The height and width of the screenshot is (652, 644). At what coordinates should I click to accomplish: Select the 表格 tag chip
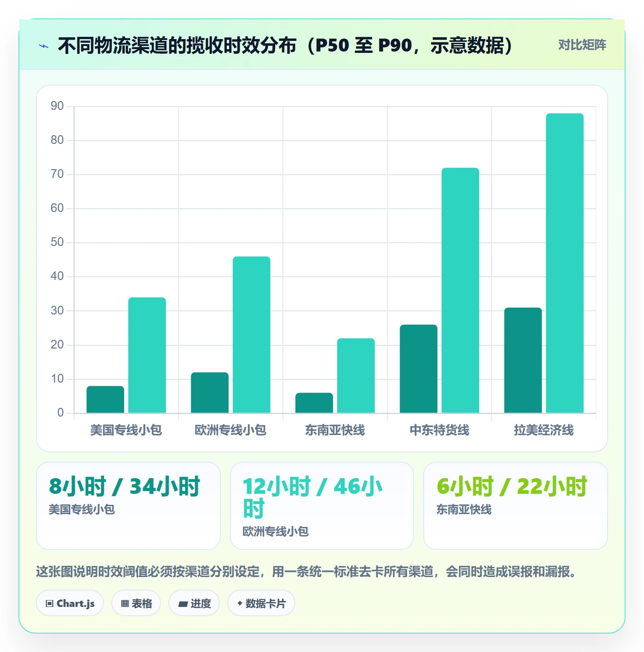point(136,603)
